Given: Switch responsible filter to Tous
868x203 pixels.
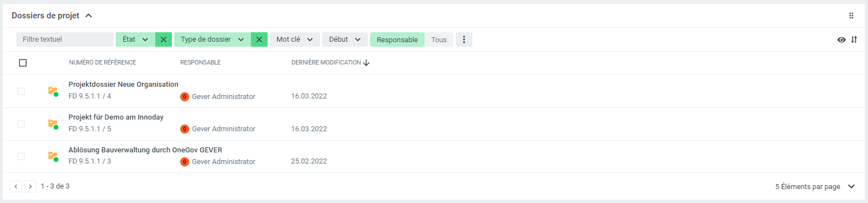Looking at the screenshot, I should pos(439,39).
